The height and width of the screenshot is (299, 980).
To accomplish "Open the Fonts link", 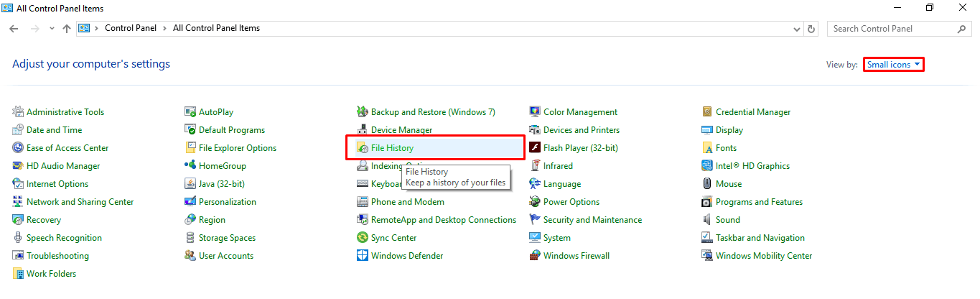I will (726, 148).
